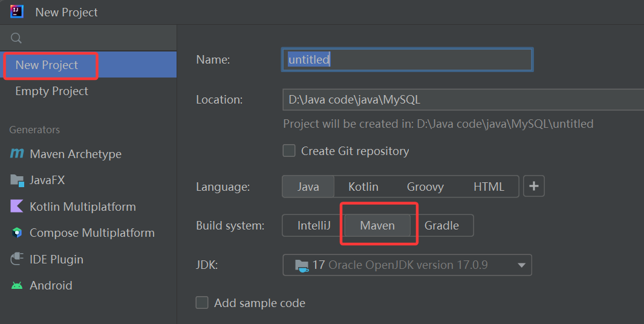Viewport: 644px width, 324px height.
Task: Choose Groovy as the language
Action: point(425,187)
